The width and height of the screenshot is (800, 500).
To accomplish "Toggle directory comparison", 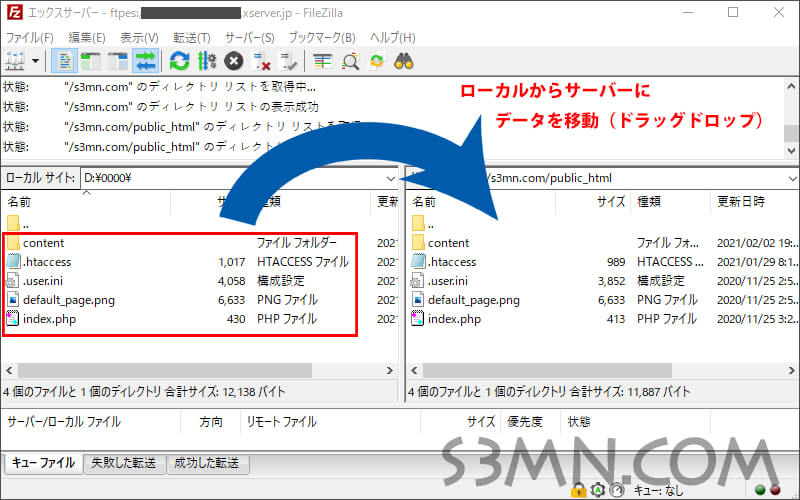I will 350,61.
